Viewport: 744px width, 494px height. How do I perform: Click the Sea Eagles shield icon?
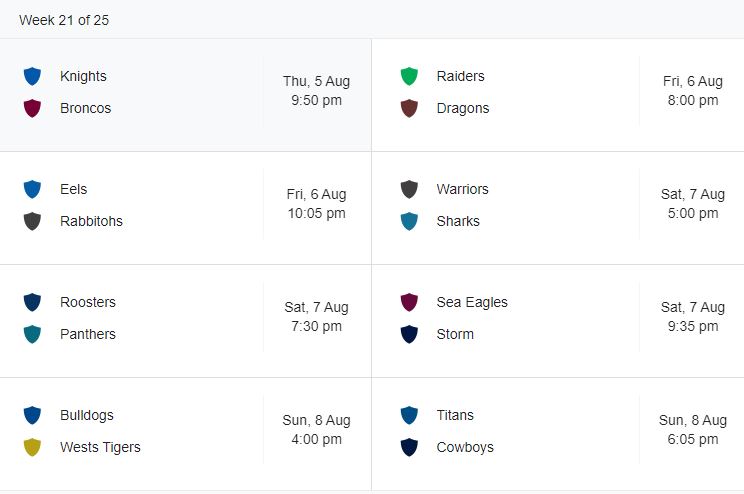coord(409,302)
